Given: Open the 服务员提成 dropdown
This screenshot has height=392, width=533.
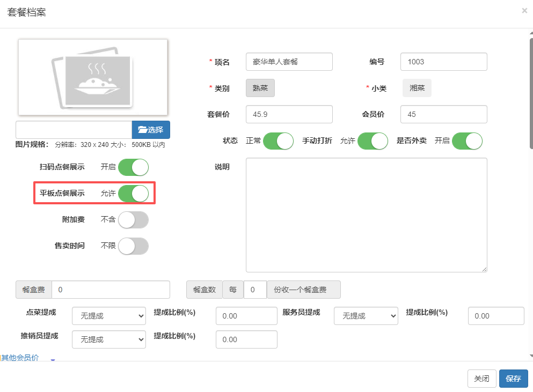Looking at the screenshot, I should click(x=366, y=316).
